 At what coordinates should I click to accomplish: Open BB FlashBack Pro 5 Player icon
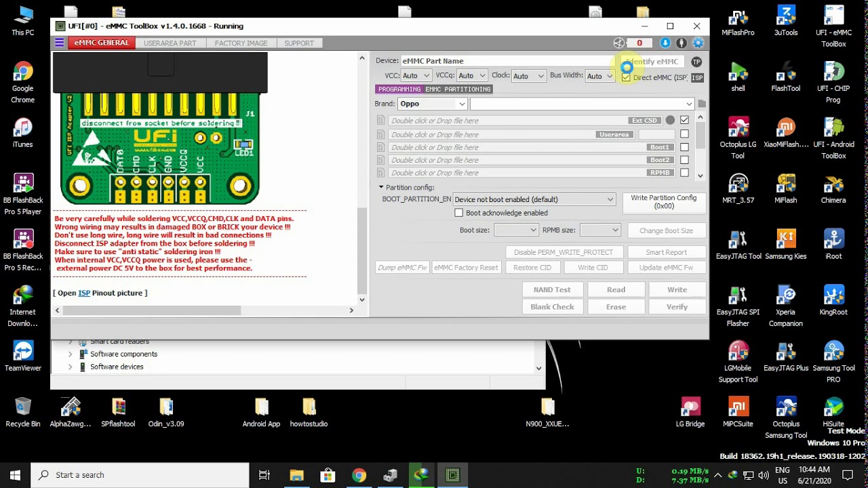[22, 195]
